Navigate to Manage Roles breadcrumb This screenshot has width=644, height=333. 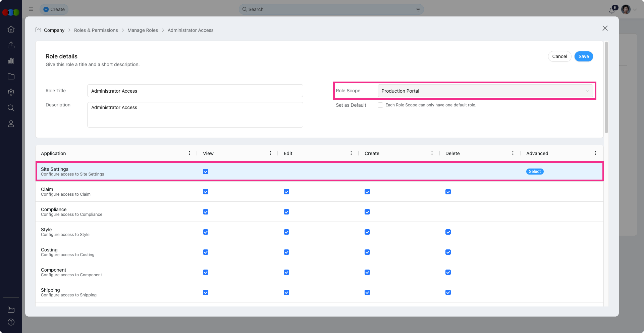[x=143, y=30]
